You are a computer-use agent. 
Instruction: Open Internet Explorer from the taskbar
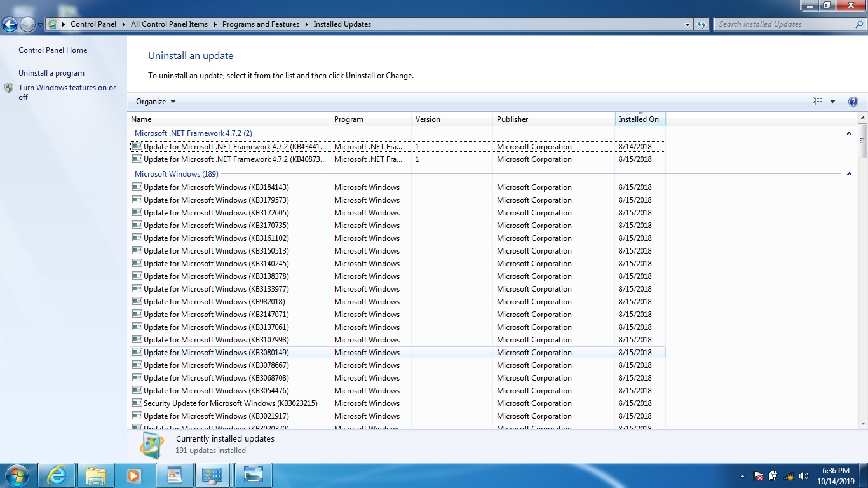coord(57,475)
